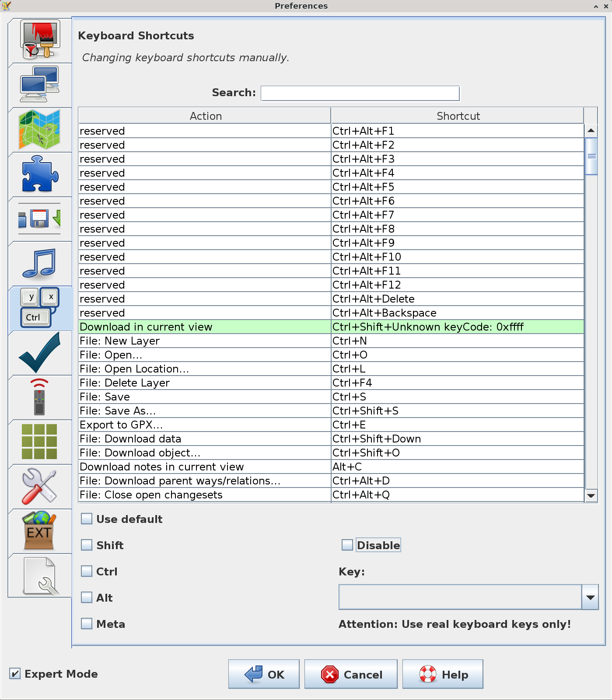The width and height of the screenshot is (612, 700).
Task: Toggle the Disable shortcut checkbox
Action: point(347,545)
